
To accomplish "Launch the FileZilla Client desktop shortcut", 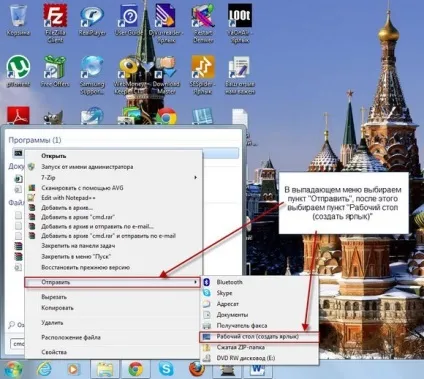I will pos(55,23).
